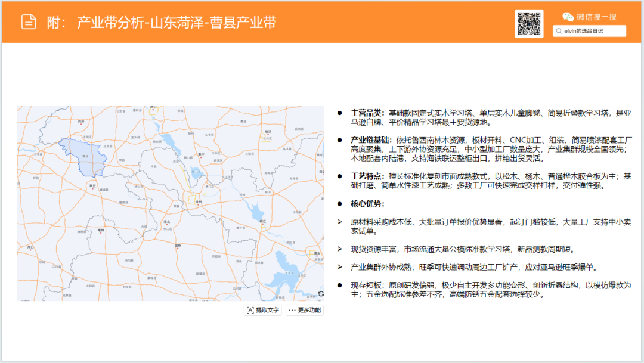The image size is (644, 363).
Task: Click the line starting '原材料采购成本低'
Action: 491,227
